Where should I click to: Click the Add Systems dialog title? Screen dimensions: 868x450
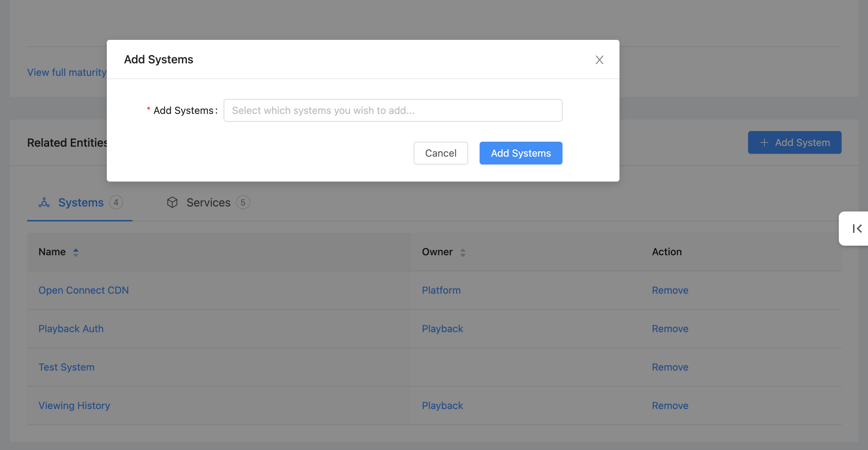[x=158, y=59]
